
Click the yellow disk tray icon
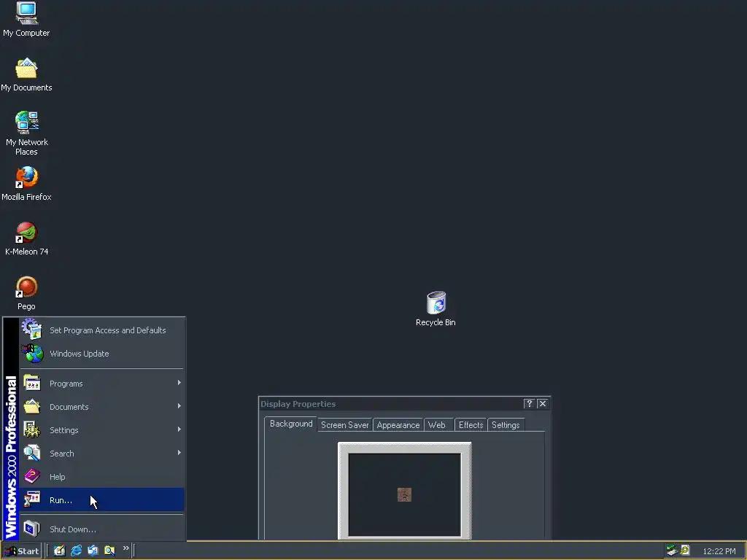pos(685,550)
